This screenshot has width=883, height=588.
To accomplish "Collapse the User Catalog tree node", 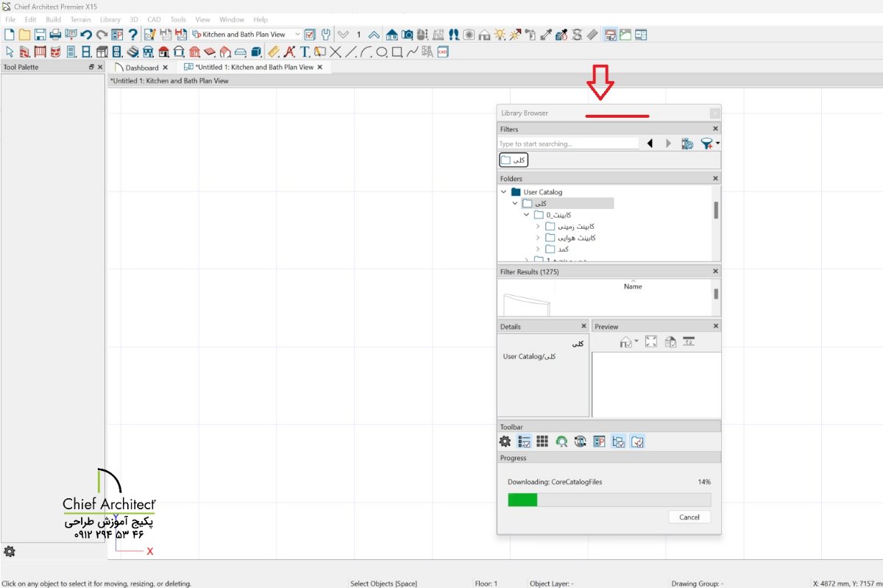I will (503, 192).
